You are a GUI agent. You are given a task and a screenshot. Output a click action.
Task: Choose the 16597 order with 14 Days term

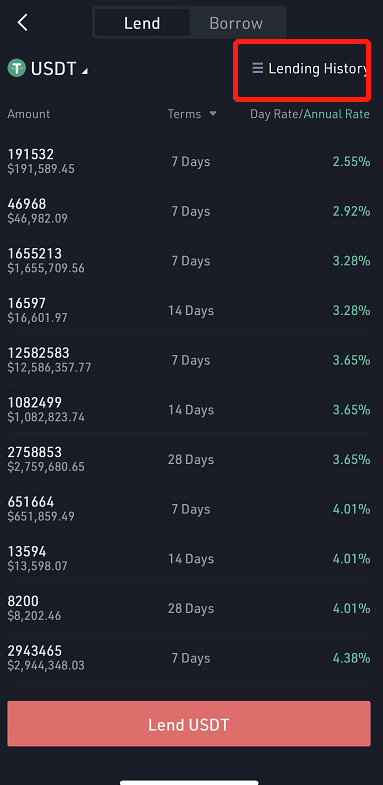[189, 310]
